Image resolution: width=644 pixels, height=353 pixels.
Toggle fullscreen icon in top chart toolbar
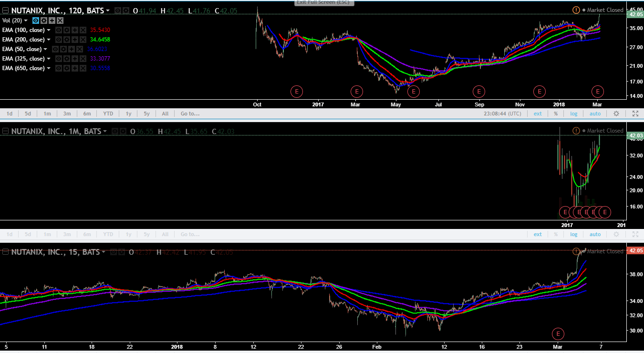pyautogui.click(x=635, y=114)
